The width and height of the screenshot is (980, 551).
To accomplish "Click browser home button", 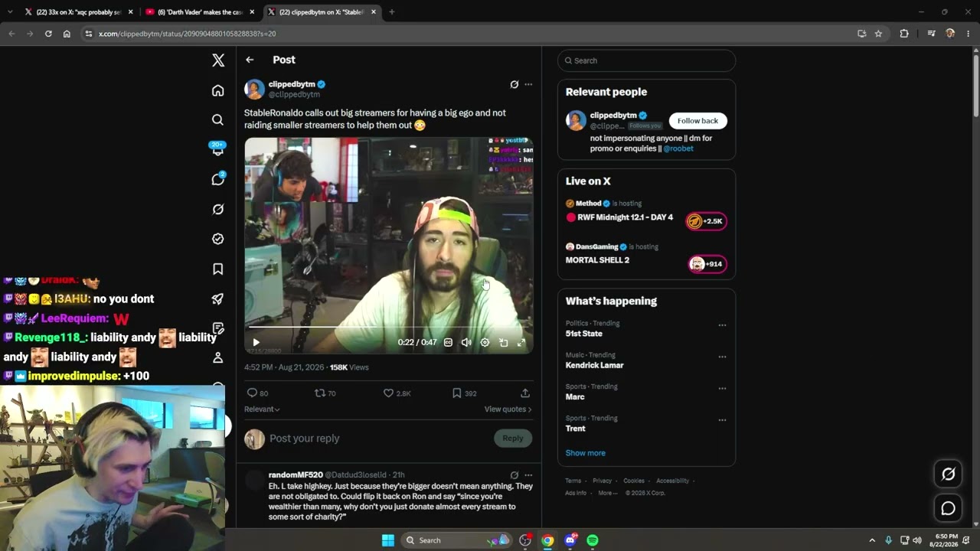I will pos(67,34).
